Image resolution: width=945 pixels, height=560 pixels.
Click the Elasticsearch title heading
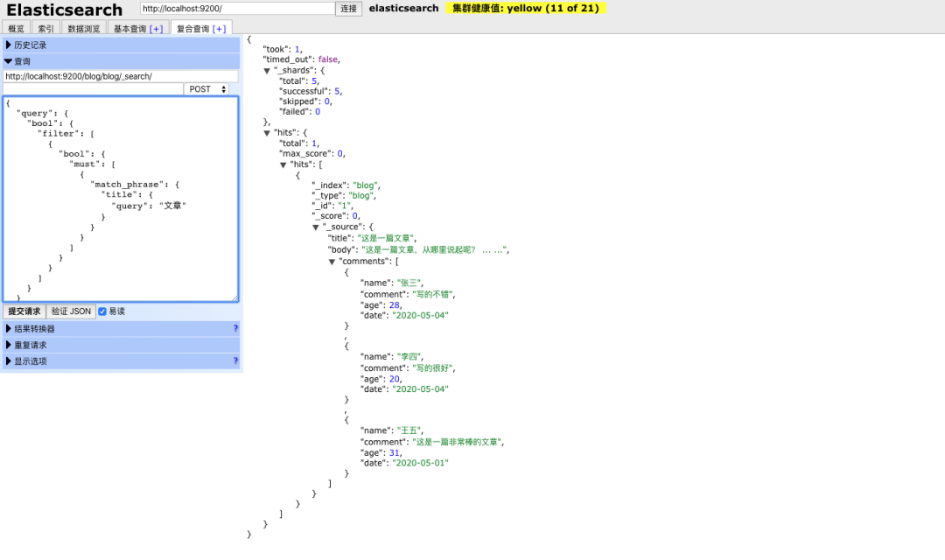(64, 10)
